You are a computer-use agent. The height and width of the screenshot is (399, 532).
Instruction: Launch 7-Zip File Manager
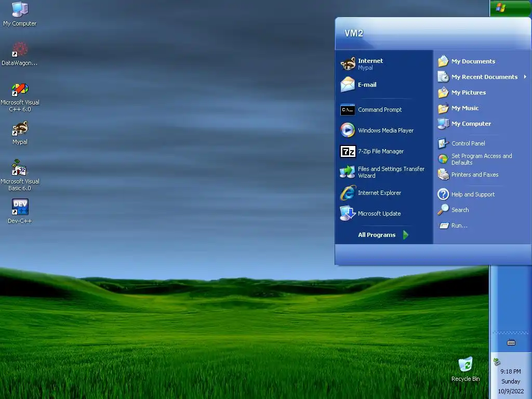[384, 151]
